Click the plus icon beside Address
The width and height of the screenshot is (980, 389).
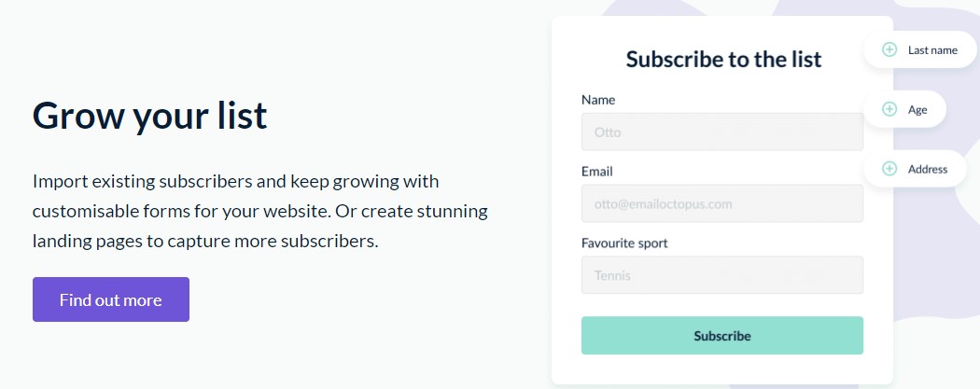[x=889, y=169]
